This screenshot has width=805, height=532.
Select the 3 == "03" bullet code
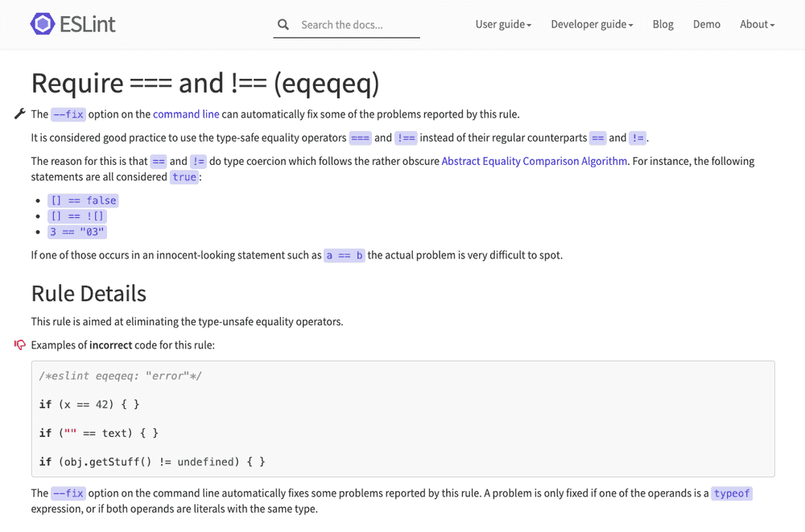pyautogui.click(x=76, y=231)
